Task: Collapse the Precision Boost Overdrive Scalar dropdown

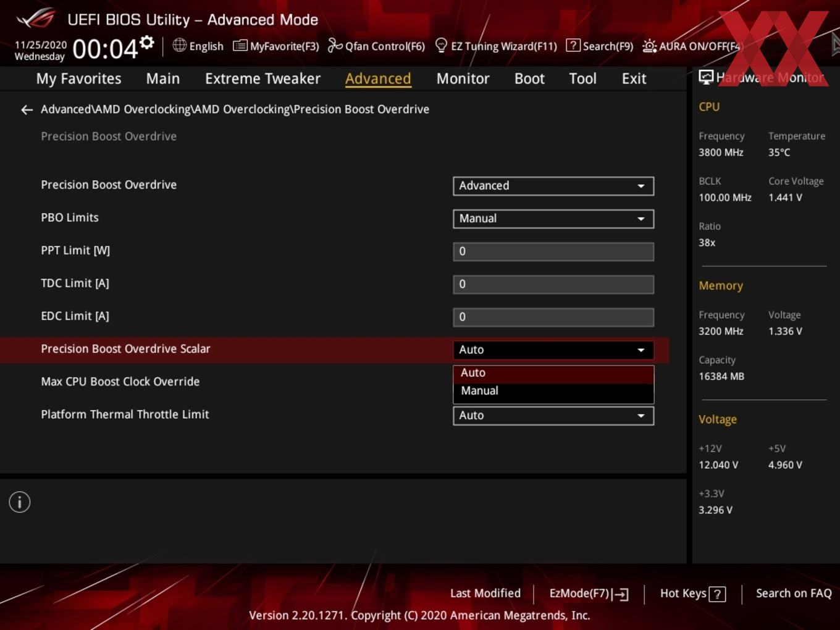Action: [x=553, y=350]
